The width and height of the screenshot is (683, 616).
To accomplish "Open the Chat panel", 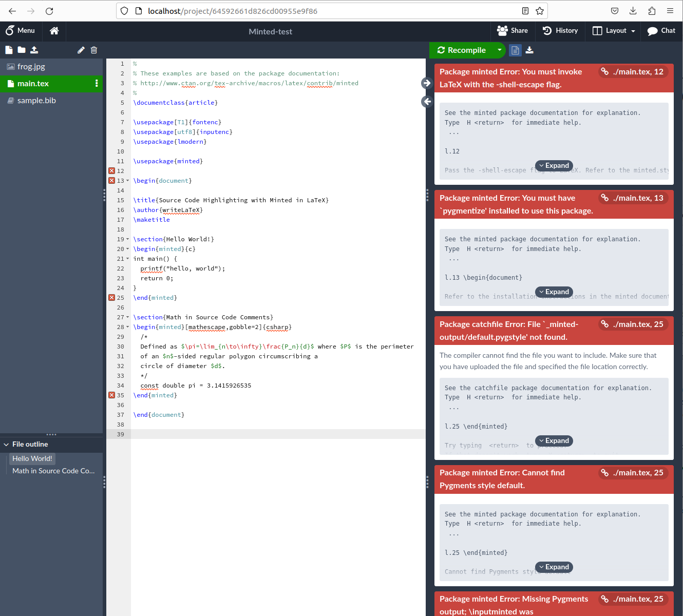I will tap(661, 31).
